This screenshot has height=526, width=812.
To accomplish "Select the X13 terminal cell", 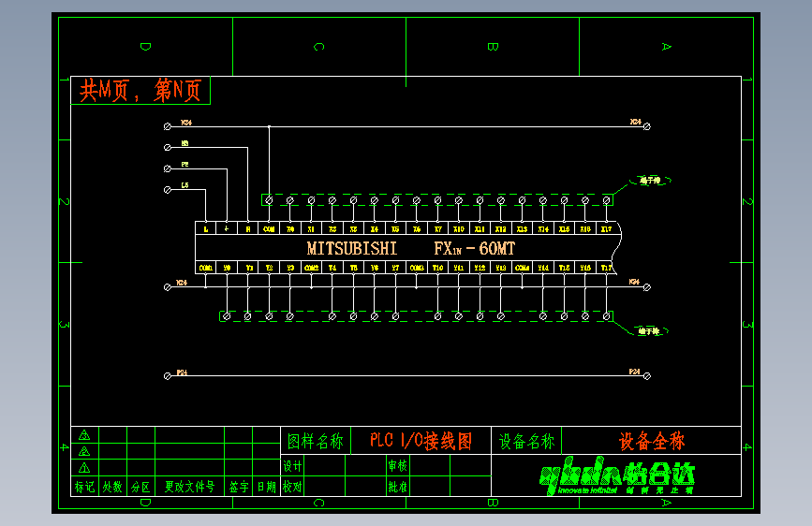I will pyautogui.click(x=522, y=228).
